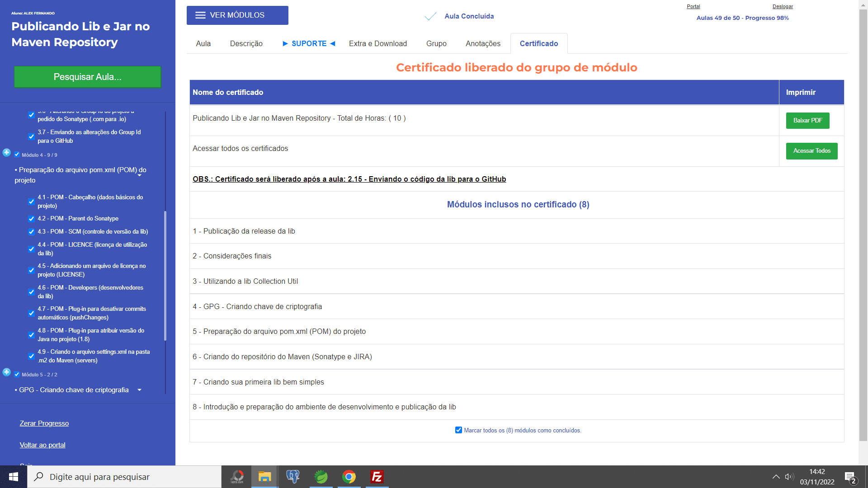The width and height of the screenshot is (868, 488).
Task: Open lesson 4.9 - Criando o arquivo settings.xml
Action: point(94,356)
